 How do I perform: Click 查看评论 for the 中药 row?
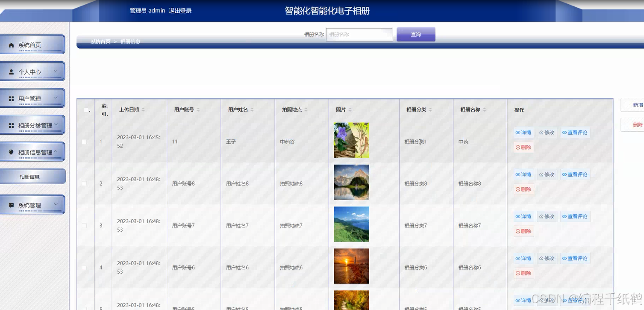pyautogui.click(x=575, y=133)
